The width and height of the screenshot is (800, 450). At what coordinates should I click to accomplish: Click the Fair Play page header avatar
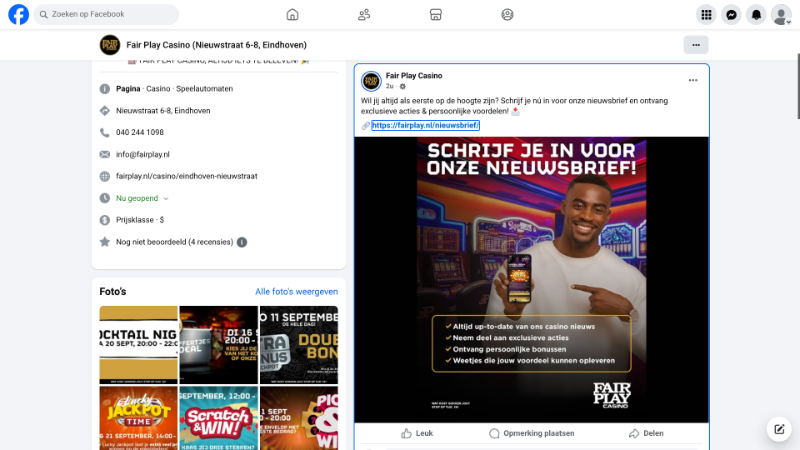[110, 45]
